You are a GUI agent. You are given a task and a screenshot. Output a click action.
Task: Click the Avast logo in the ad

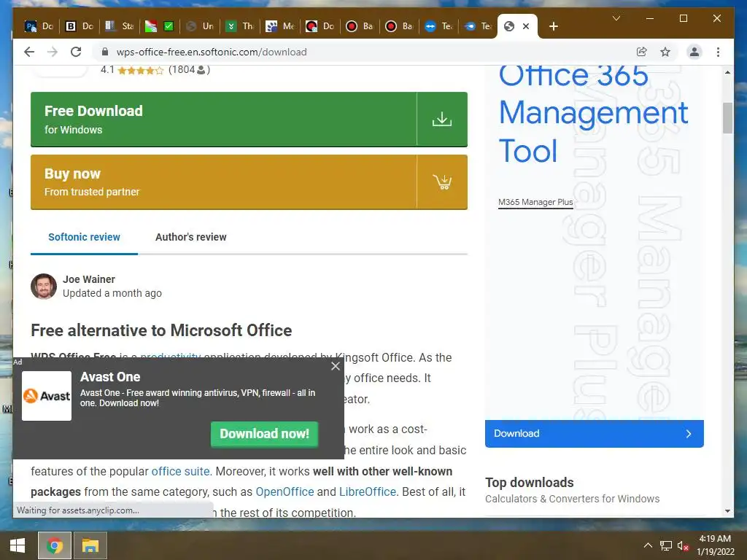pos(47,396)
